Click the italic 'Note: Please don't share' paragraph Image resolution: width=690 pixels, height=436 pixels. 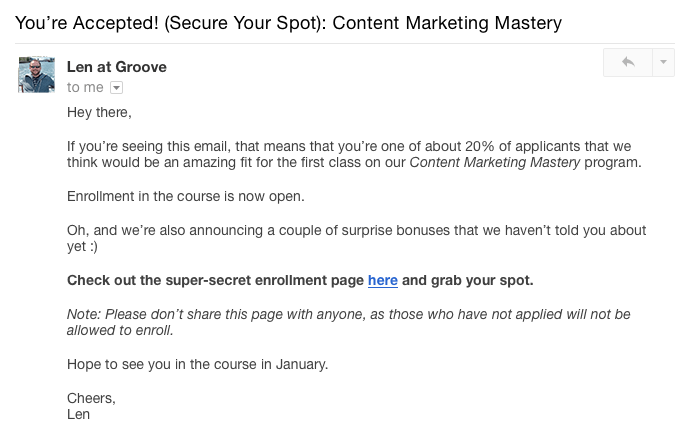349,322
